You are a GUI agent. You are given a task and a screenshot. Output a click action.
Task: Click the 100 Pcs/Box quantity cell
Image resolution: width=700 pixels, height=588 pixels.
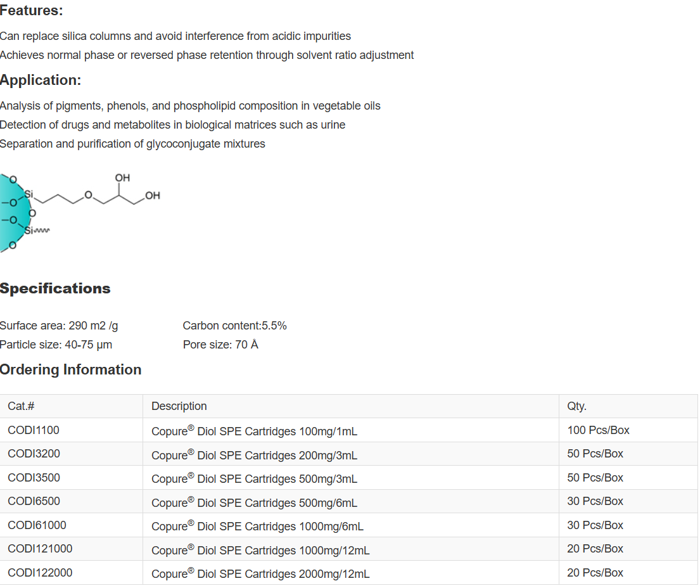click(598, 430)
